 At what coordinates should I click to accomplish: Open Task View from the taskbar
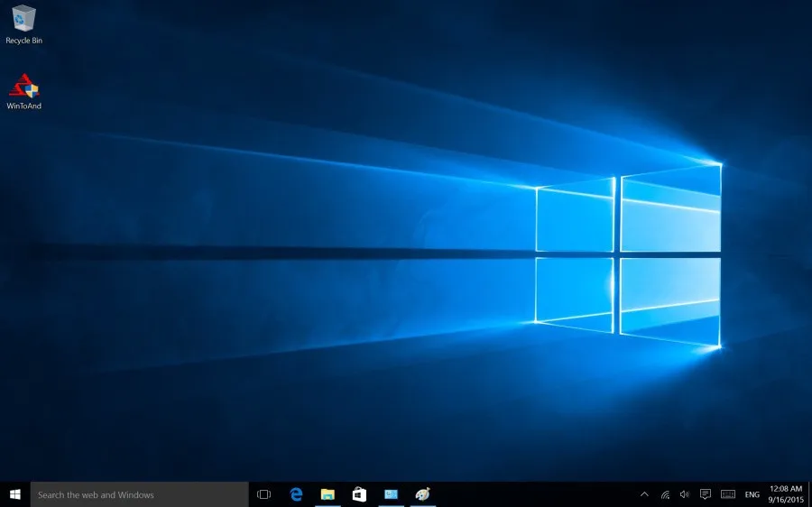(263, 494)
